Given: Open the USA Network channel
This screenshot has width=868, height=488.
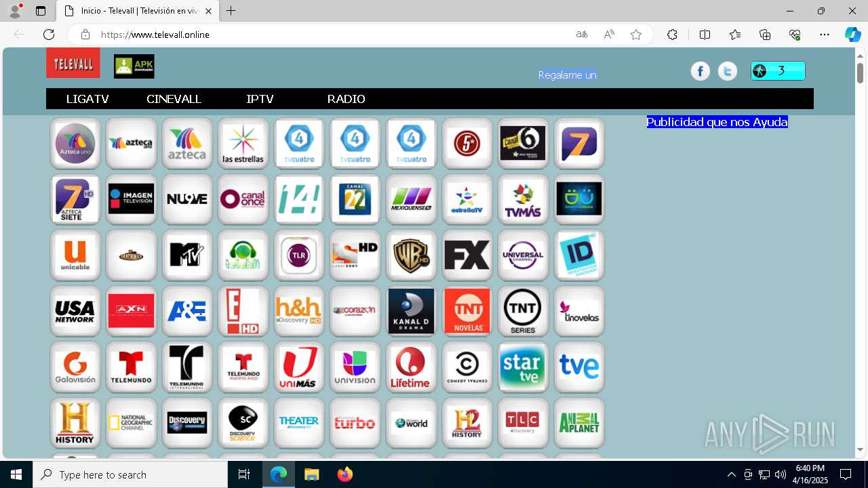Looking at the screenshot, I should pyautogui.click(x=75, y=311).
